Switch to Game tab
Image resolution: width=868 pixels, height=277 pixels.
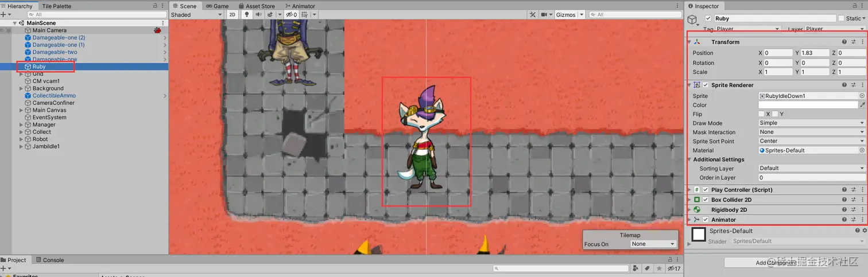click(218, 6)
